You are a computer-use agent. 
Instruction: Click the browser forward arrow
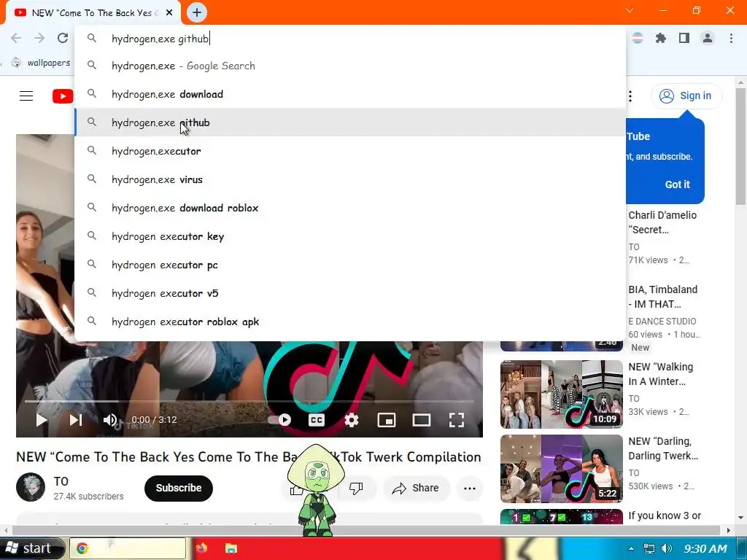[x=39, y=38]
